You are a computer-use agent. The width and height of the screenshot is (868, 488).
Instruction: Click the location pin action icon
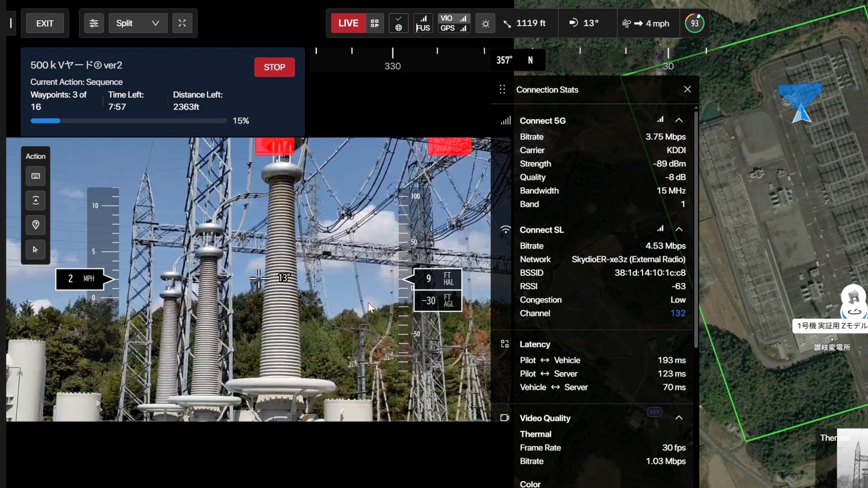pos(36,225)
